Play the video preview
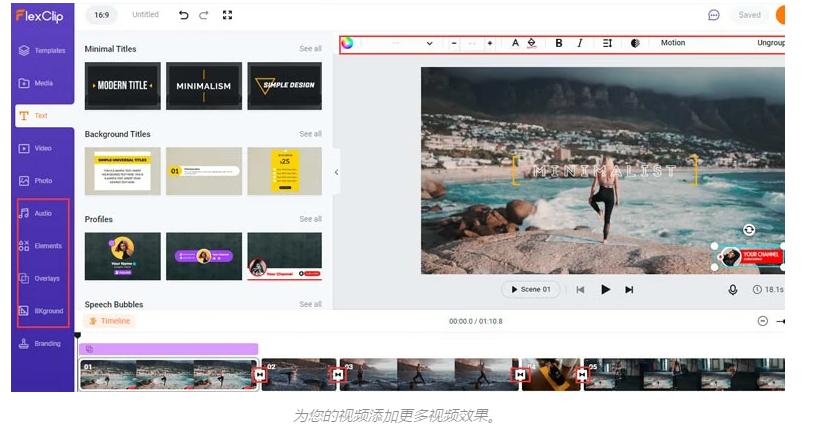Viewport: 818px width, 424px height. (x=605, y=289)
